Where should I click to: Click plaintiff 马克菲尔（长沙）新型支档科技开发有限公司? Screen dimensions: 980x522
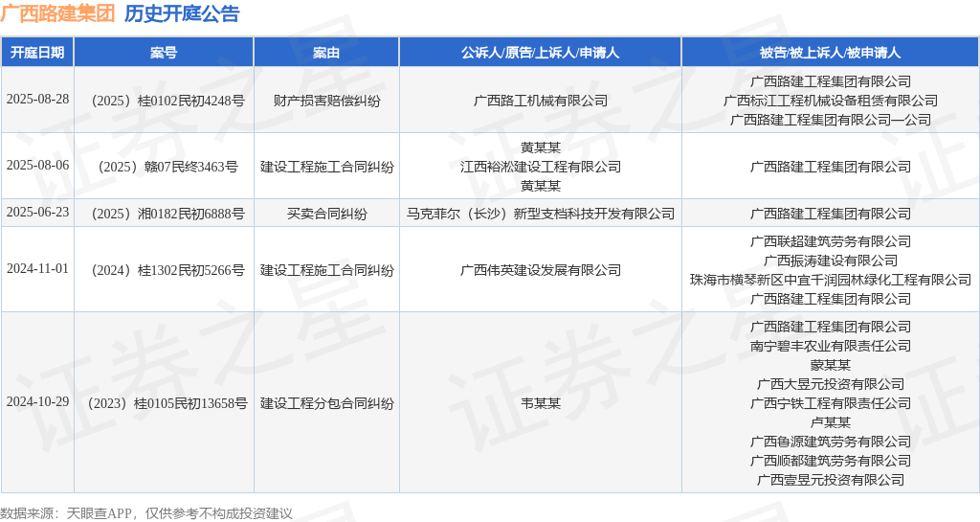[x=541, y=214]
